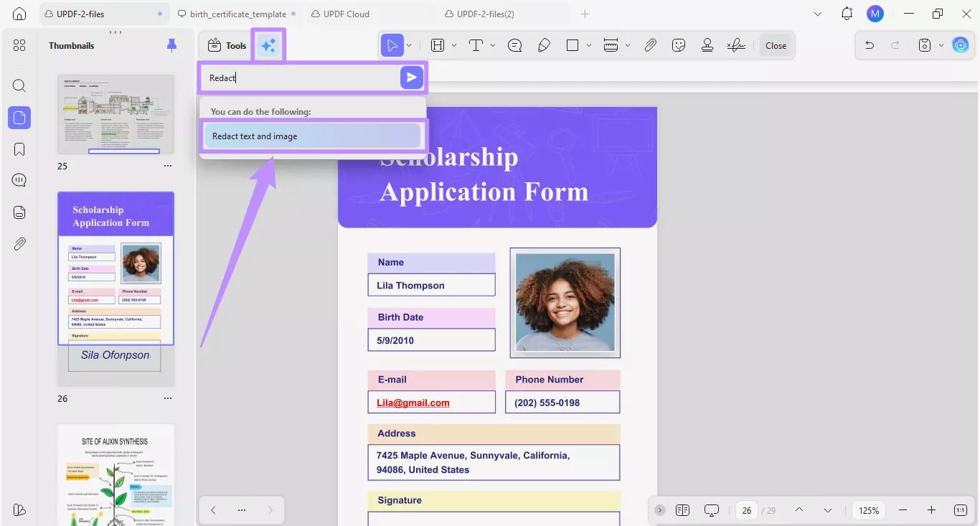The height and width of the screenshot is (526, 980).
Task: Open the sticker tool
Action: tap(679, 46)
